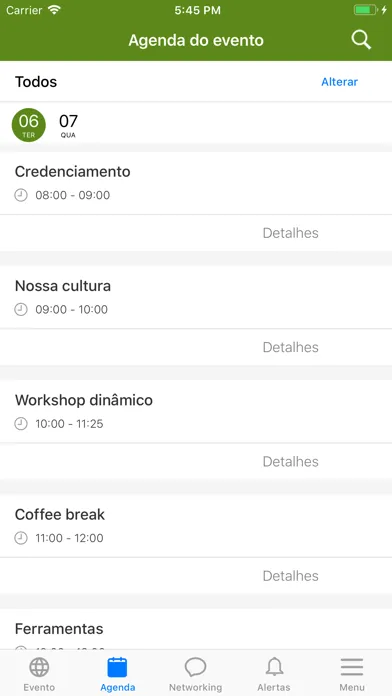The width and height of the screenshot is (392, 696).
Task: Click the clock icon under Credenciamento
Action: pyautogui.click(x=21, y=195)
